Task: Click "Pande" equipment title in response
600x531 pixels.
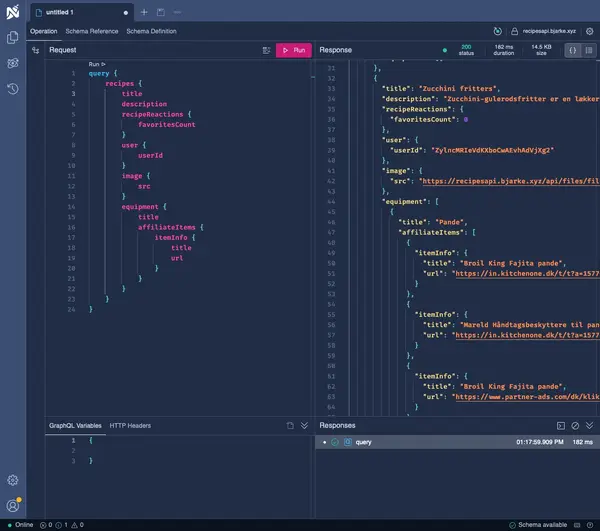Action: click(449, 222)
